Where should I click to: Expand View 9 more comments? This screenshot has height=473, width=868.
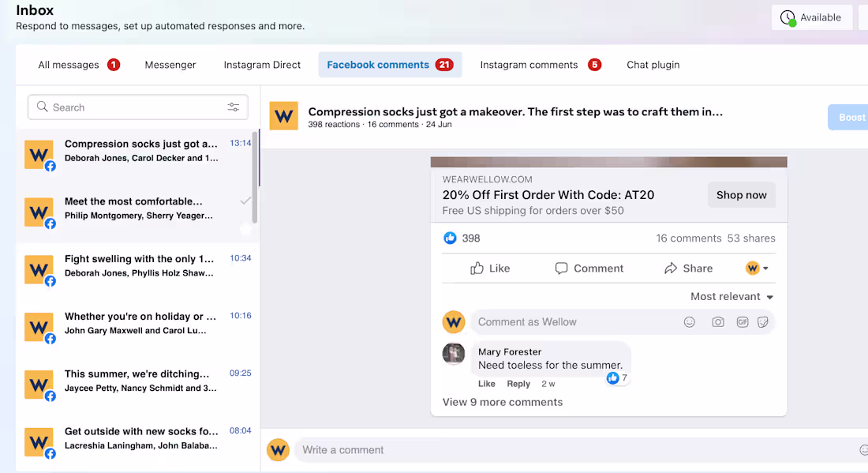[x=502, y=402]
